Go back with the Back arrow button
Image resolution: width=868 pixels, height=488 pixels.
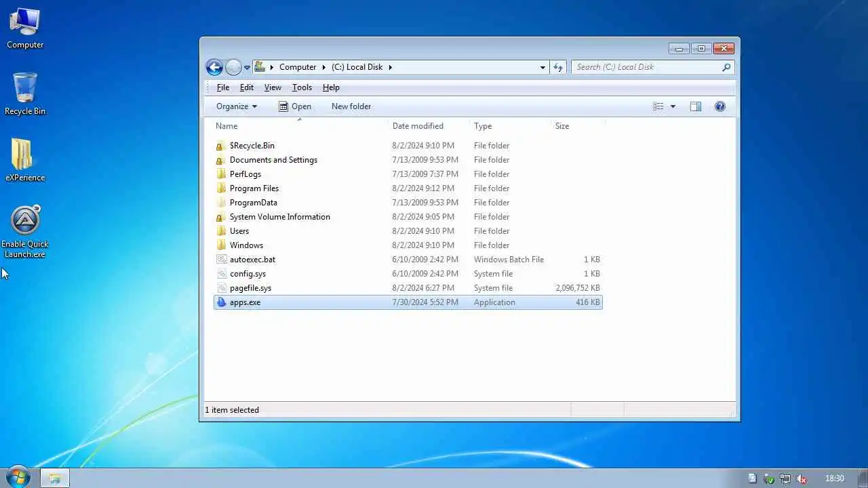tap(214, 67)
